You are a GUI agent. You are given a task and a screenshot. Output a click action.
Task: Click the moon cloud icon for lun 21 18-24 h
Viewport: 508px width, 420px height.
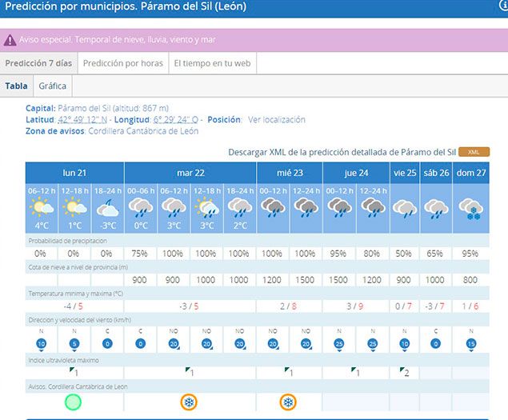point(107,208)
